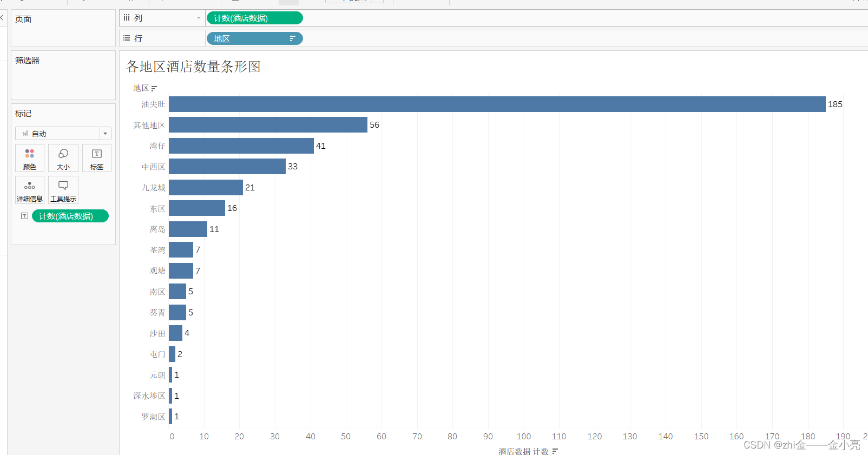Viewport: 868px width, 455px height.
Task: Click the 中西区 row label
Action: click(x=153, y=167)
